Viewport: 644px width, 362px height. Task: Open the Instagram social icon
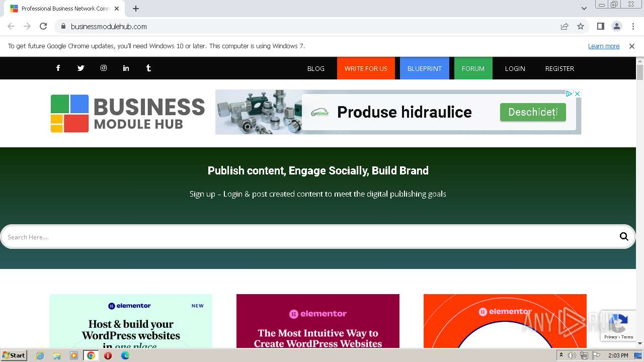click(x=103, y=68)
